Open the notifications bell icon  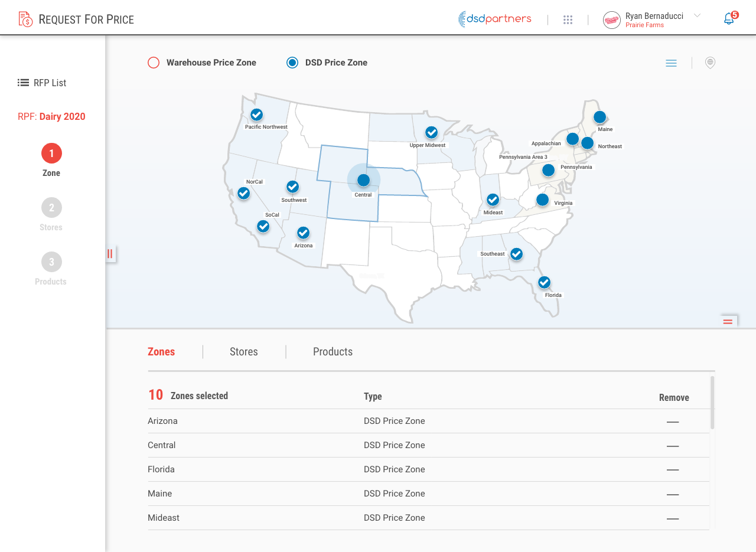point(729,19)
